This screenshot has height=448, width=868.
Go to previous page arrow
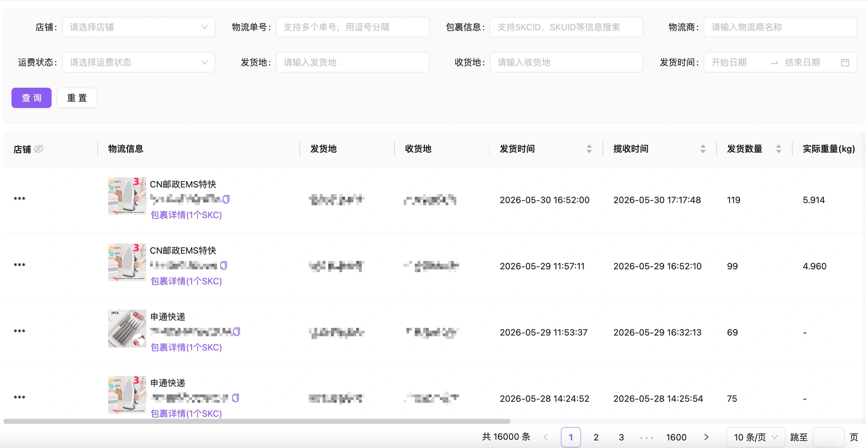tap(546, 437)
